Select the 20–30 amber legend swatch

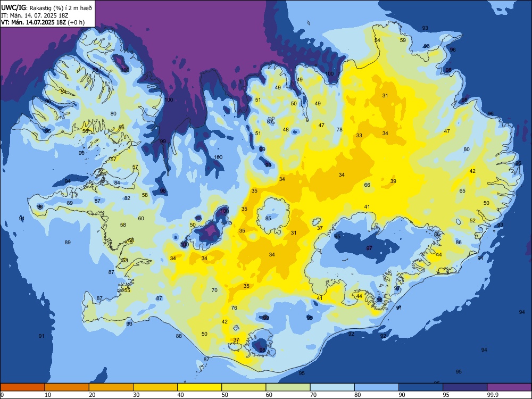pyautogui.click(x=111, y=387)
